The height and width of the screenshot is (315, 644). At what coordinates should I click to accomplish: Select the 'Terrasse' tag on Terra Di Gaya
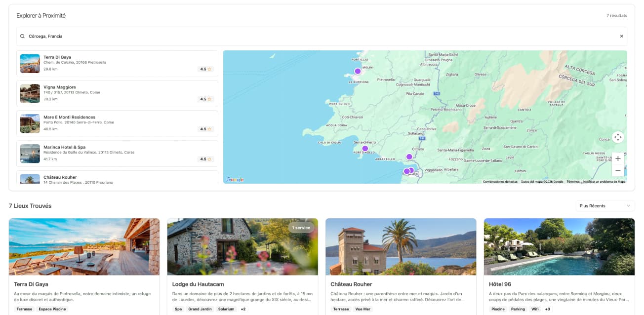click(x=24, y=308)
